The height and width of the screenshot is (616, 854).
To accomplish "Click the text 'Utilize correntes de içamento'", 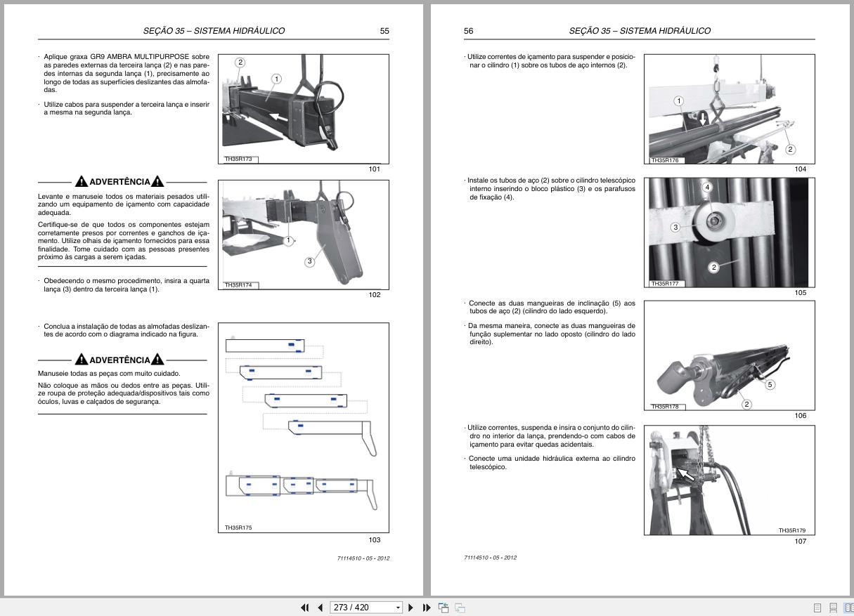I will (x=550, y=60).
